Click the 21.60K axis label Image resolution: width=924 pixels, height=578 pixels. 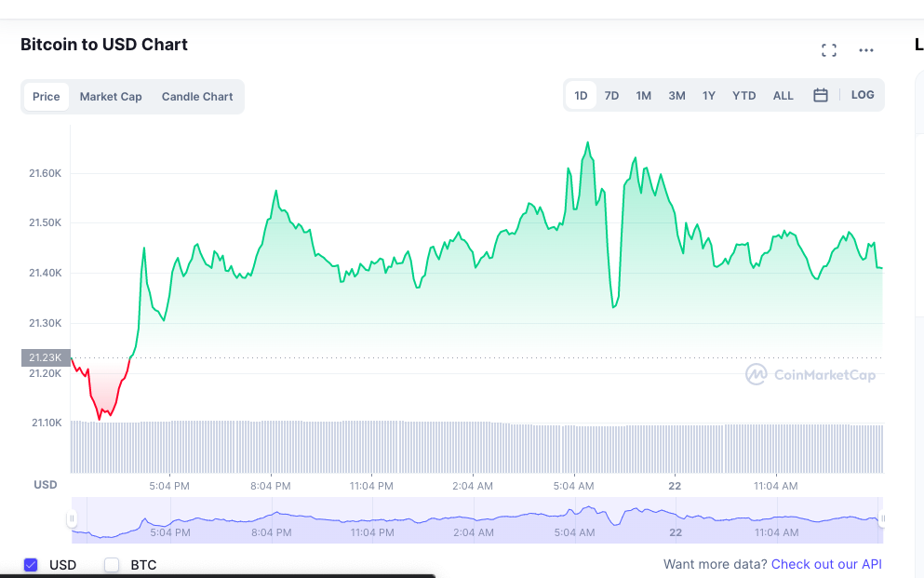tap(46, 173)
